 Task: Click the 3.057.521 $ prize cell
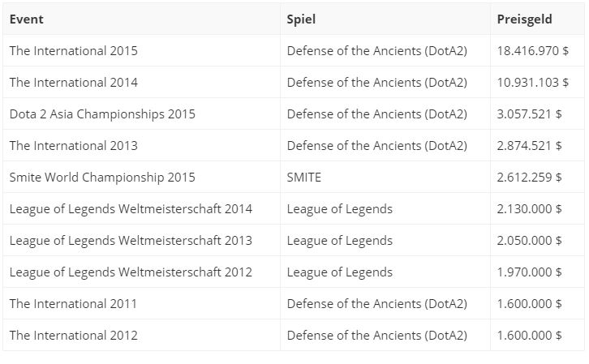(x=530, y=113)
